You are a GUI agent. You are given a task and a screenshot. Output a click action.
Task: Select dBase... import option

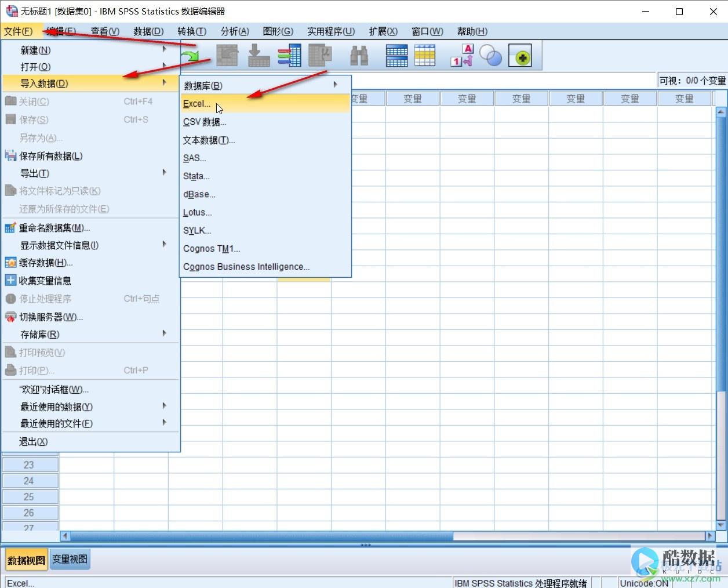click(265, 194)
